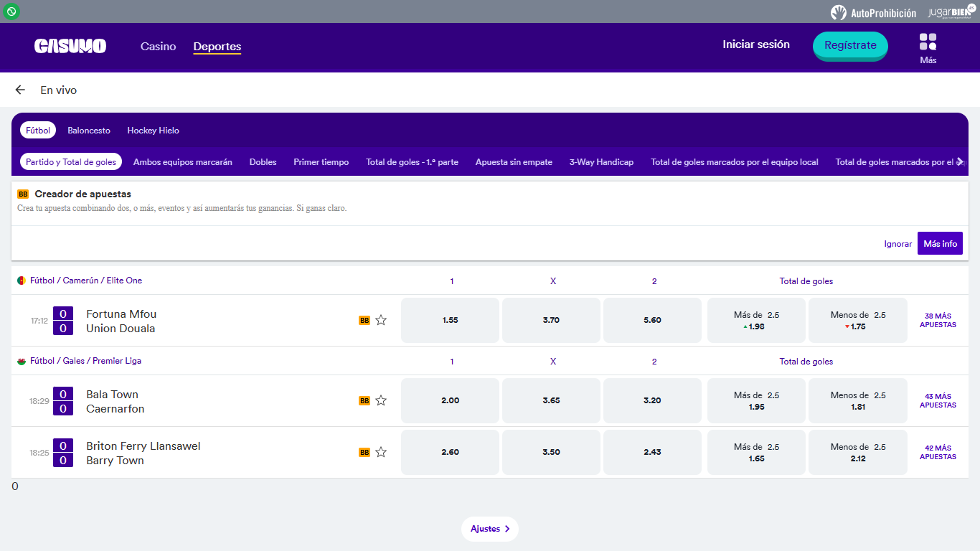Image resolution: width=980 pixels, height=551 pixels.
Task: Bet on Bala Town win at 2.00
Action: [x=450, y=400]
